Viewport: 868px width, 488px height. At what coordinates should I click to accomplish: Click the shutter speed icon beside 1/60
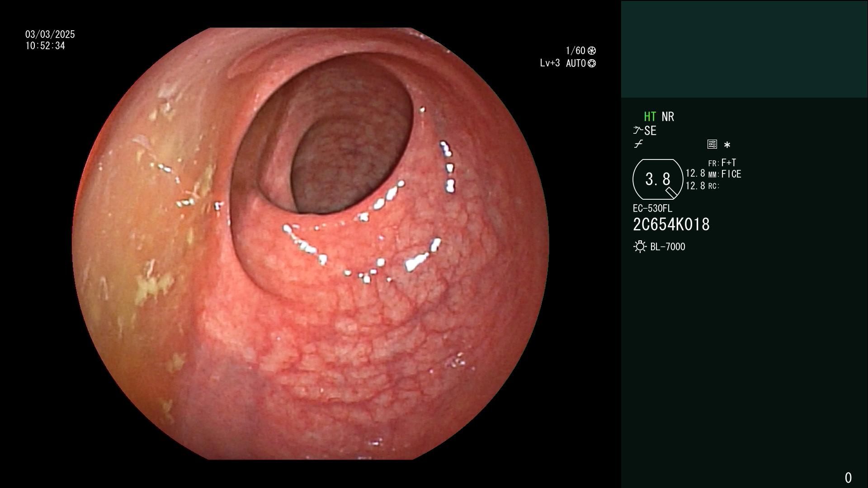(x=592, y=51)
